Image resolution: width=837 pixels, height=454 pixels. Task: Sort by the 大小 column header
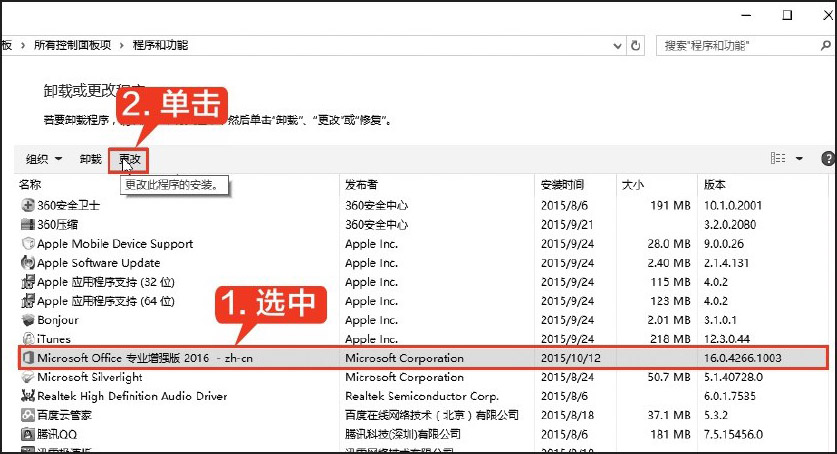pyautogui.click(x=633, y=185)
